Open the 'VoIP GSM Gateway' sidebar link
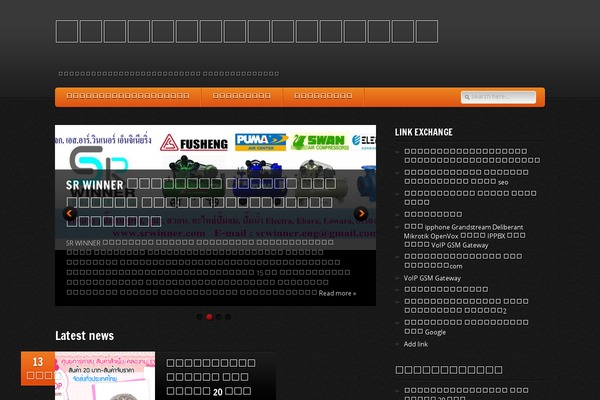Screen dimensions: 600x400 [x=432, y=278]
